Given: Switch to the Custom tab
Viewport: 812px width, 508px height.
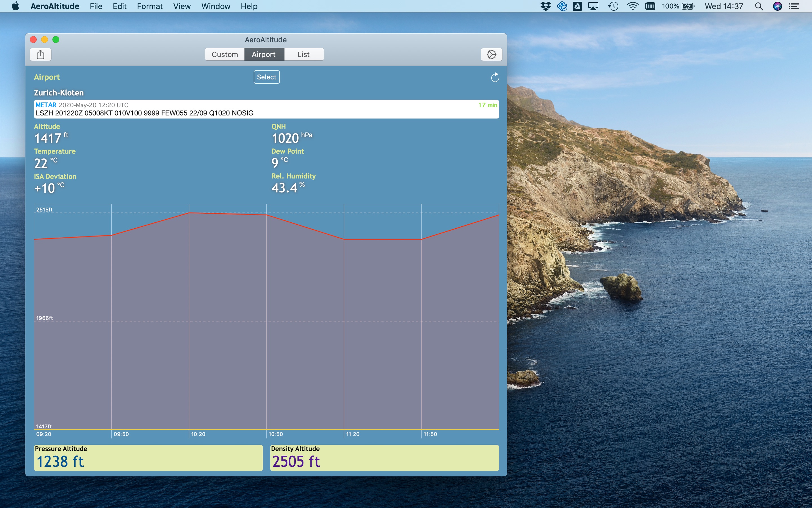Looking at the screenshot, I should (224, 54).
